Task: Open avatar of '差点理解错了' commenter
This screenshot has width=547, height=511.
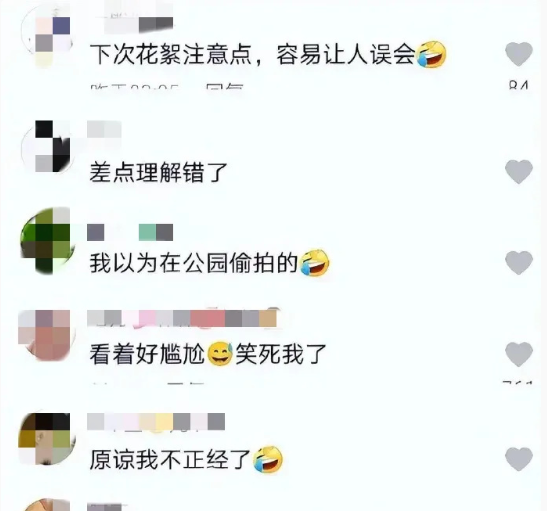Action: point(48,146)
